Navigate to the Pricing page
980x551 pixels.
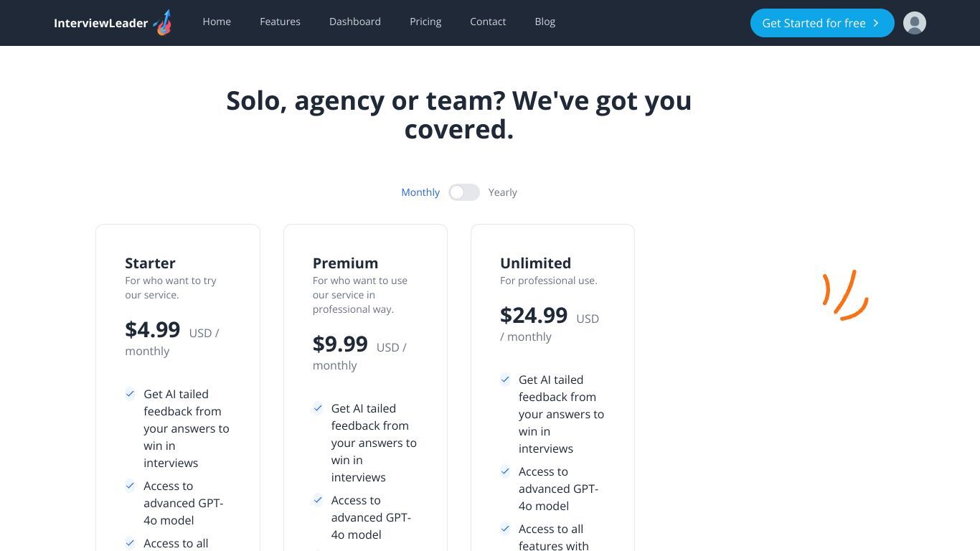[x=425, y=22]
